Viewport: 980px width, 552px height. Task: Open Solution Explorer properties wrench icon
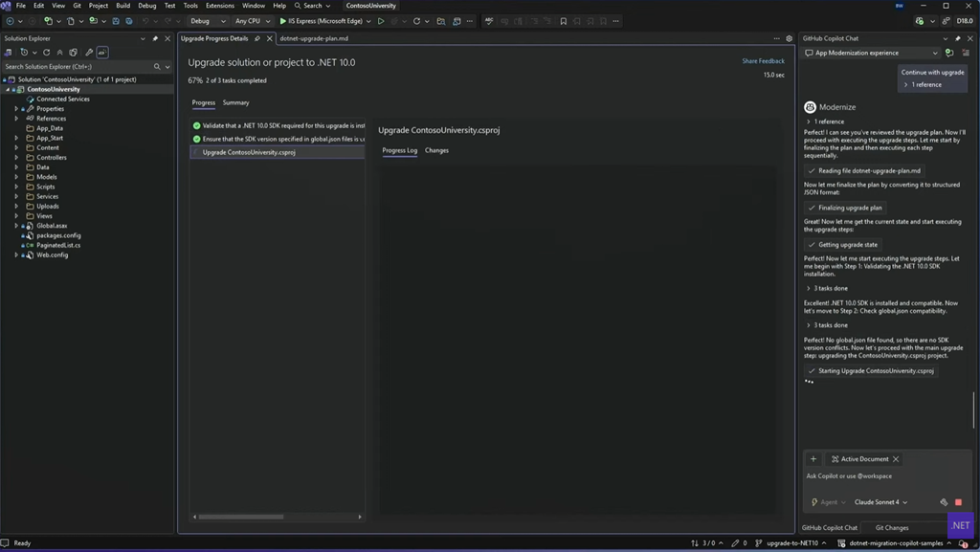tap(88, 53)
